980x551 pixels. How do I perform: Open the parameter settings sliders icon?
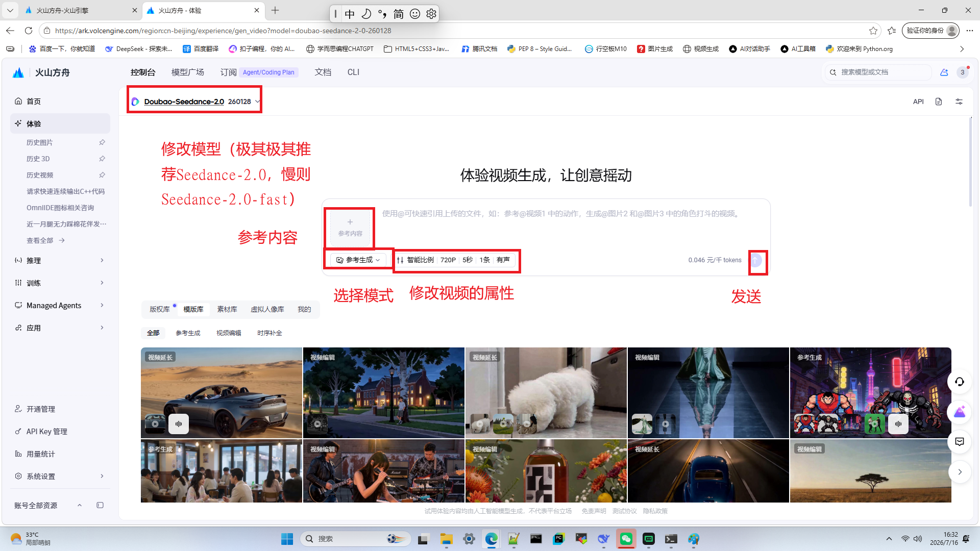click(x=959, y=102)
